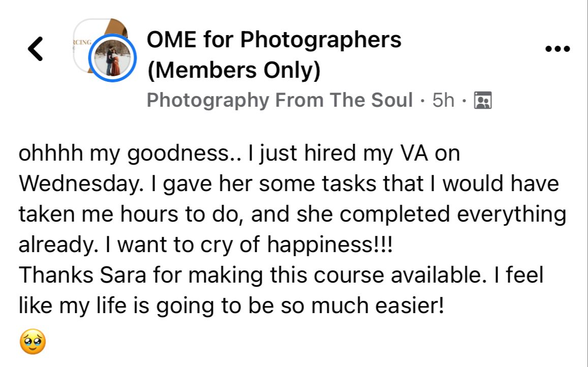Click the group members audience icon
The width and height of the screenshot is (588, 367).
point(480,101)
